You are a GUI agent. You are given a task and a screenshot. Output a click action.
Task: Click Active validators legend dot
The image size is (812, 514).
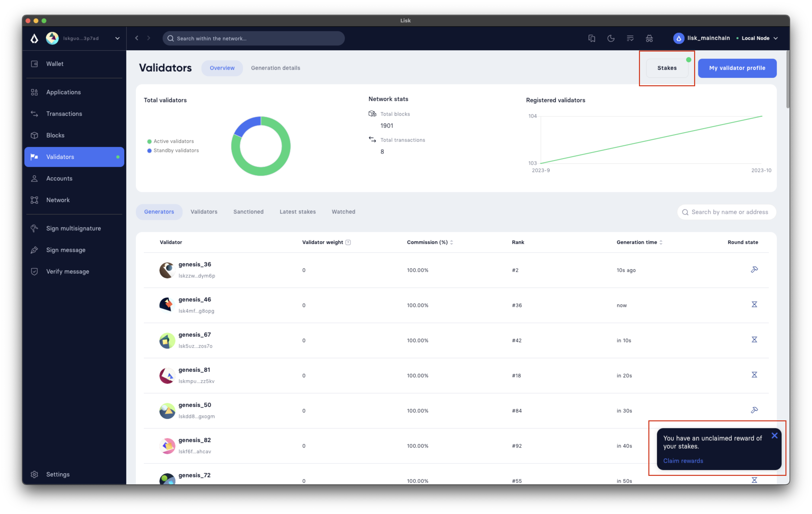click(149, 141)
